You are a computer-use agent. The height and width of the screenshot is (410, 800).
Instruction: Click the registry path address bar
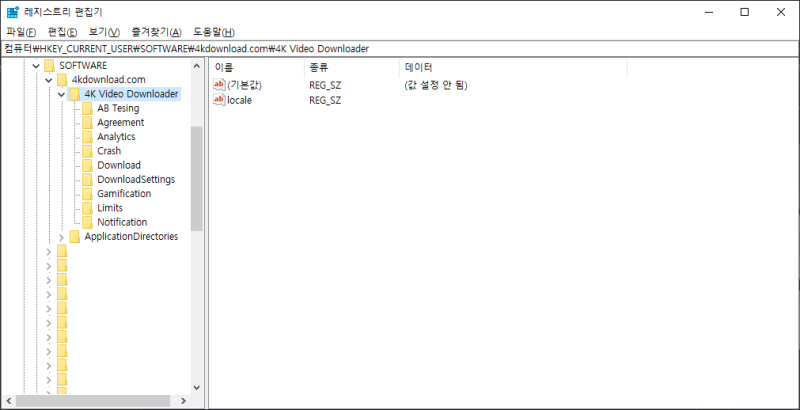[x=400, y=48]
